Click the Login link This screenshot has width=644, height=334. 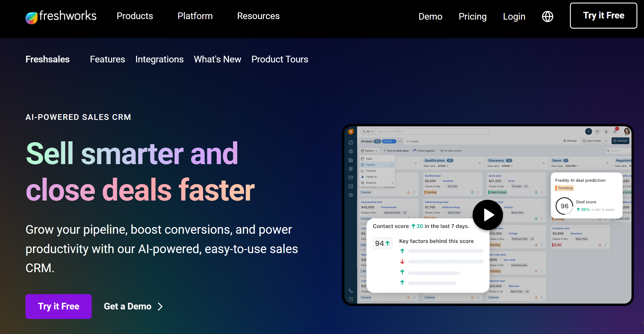514,16
